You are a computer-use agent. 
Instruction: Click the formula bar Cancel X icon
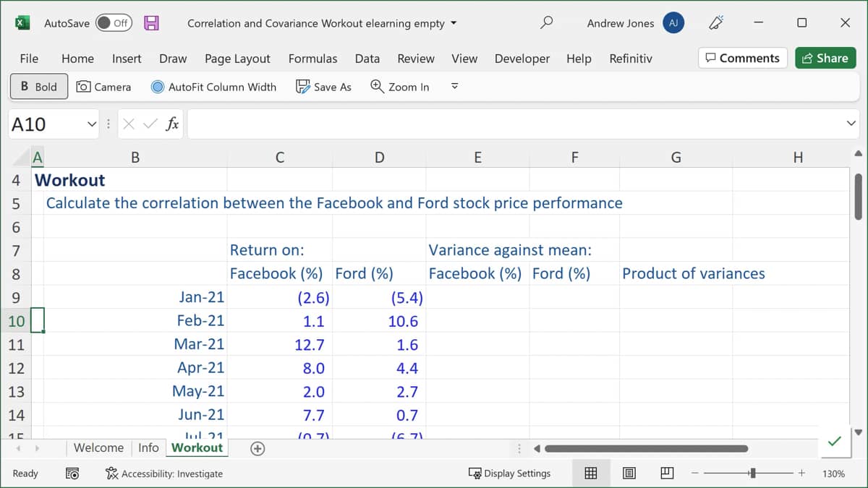click(x=129, y=124)
